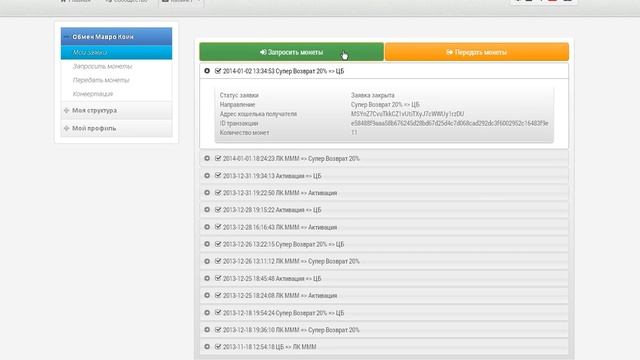Viewport: 640px width, 360px height.
Task: Select row text 2013-12-18 19:54:24 Супер Возврат 20% => ЦБ
Action: [x=283, y=313]
